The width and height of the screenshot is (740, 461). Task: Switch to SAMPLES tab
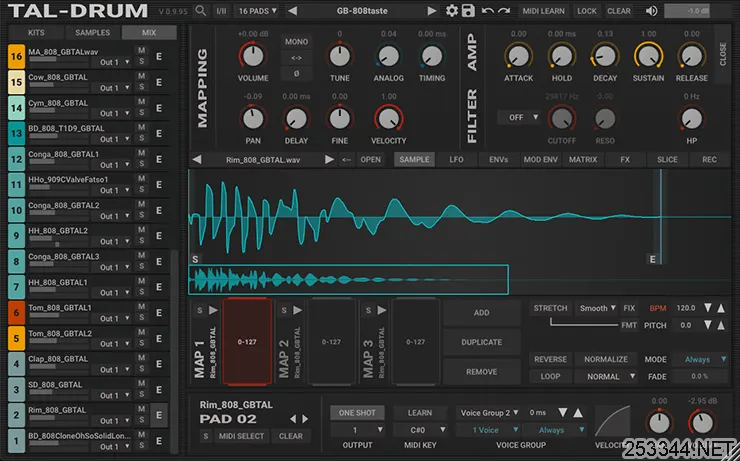pyautogui.click(x=92, y=33)
